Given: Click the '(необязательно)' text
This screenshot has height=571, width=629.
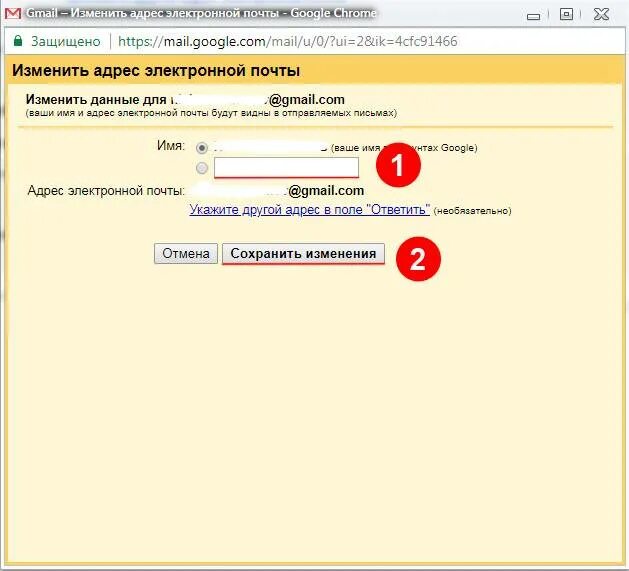Looking at the screenshot, I should click(472, 211).
